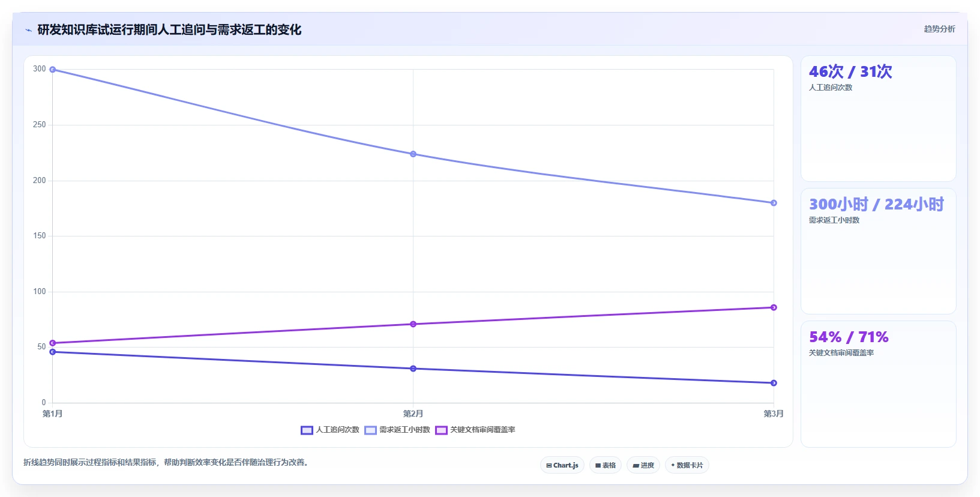Click the 表格 chip in the footer
Viewport: 980px width, 497px height.
click(x=606, y=465)
